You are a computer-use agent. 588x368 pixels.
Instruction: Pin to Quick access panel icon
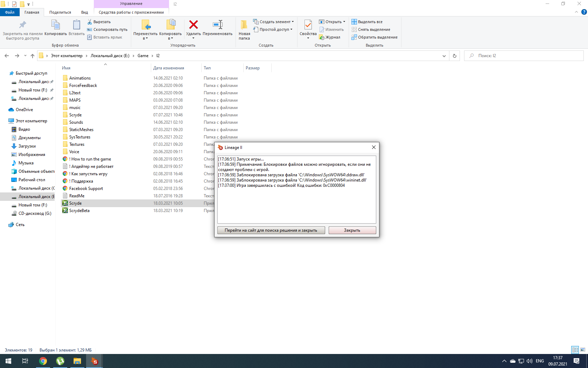(x=22, y=25)
